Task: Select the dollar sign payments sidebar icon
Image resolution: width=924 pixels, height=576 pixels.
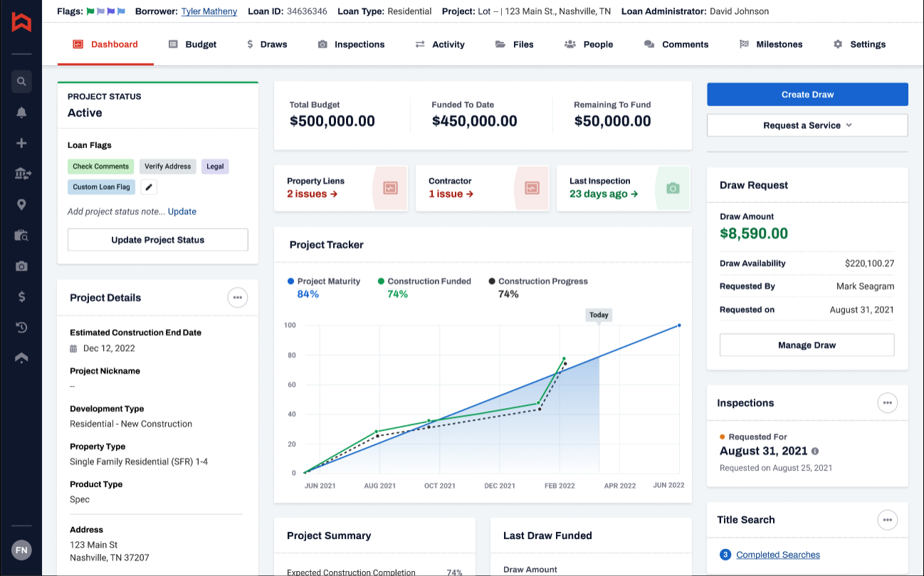Action: tap(21, 297)
